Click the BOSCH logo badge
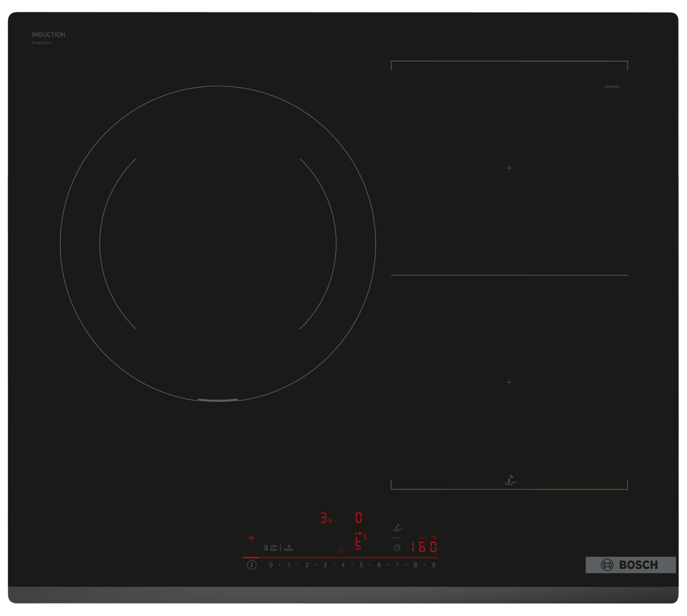687x616 pixels. point(631,565)
